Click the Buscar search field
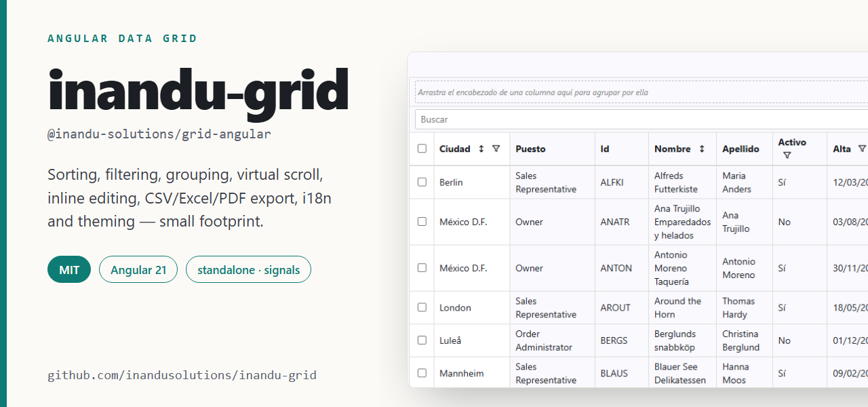 [x=642, y=119]
